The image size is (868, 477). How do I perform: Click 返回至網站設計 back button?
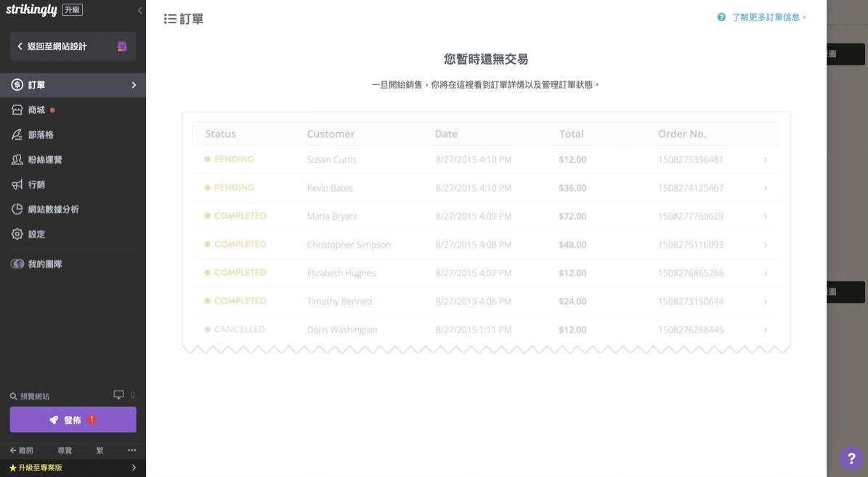(x=57, y=46)
